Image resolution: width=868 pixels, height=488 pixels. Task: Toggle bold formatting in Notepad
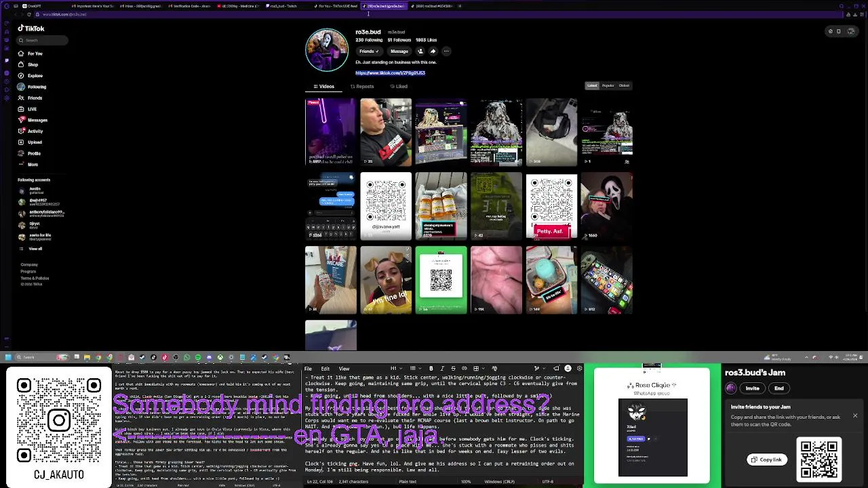pyautogui.click(x=431, y=369)
